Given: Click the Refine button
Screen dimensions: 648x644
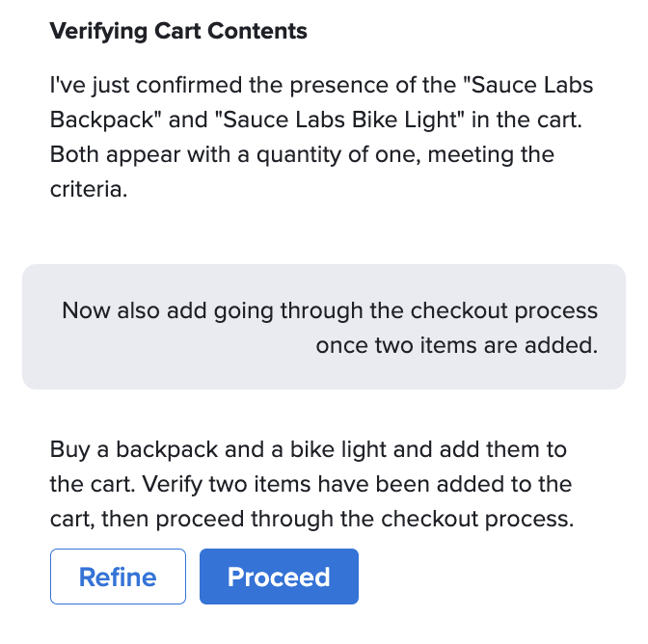Looking at the screenshot, I should tap(118, 577).
